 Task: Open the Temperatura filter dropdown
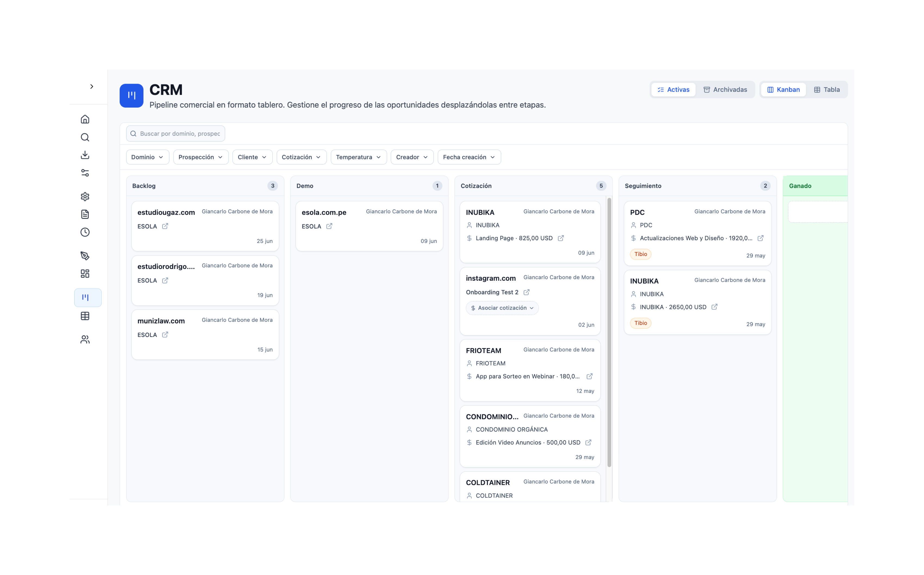[x=358, y=157]
